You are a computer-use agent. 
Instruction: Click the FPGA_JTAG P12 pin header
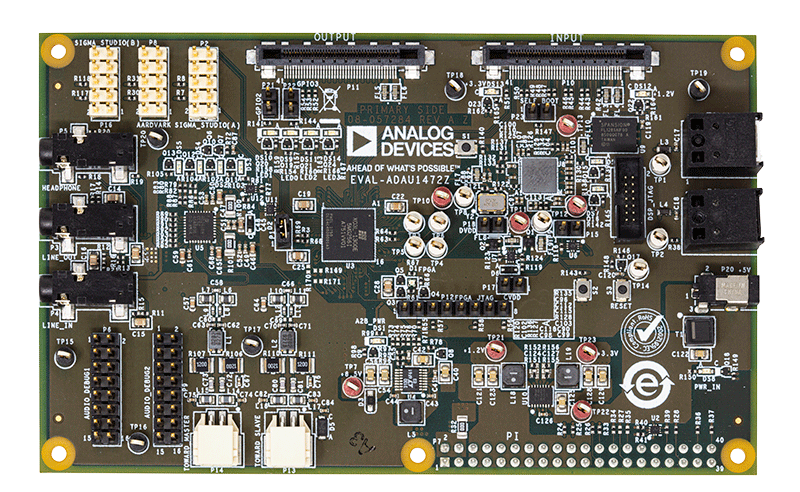(x=454, y=308)
